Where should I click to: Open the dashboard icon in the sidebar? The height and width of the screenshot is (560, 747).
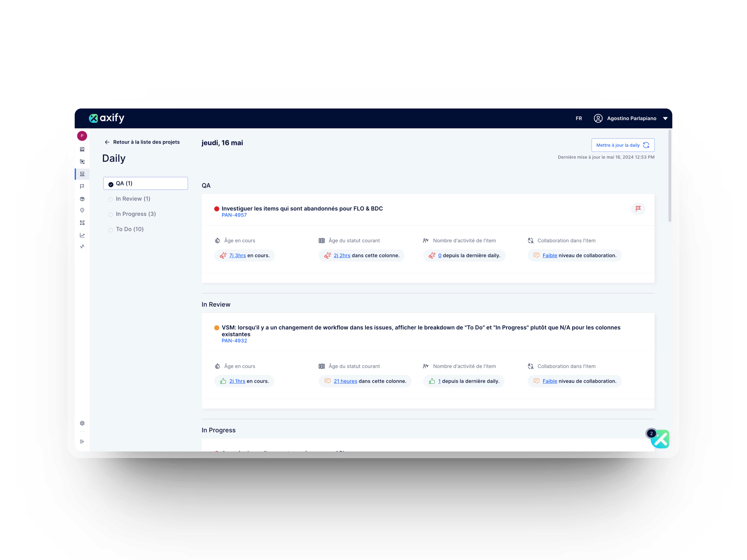(82, 149)
